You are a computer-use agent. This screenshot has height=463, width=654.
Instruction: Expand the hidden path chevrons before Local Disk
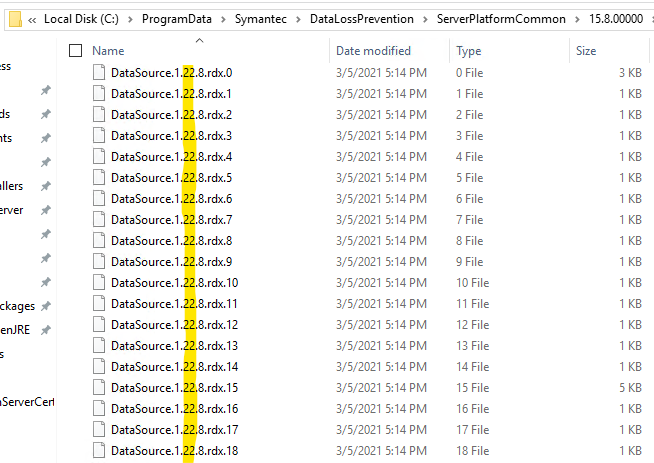pos(32,20)
